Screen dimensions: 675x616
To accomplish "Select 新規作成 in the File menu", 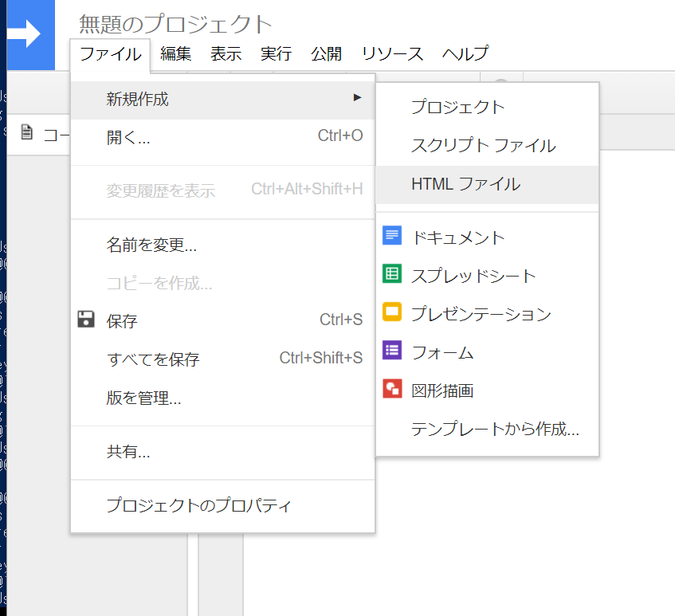I will [223, 100].
